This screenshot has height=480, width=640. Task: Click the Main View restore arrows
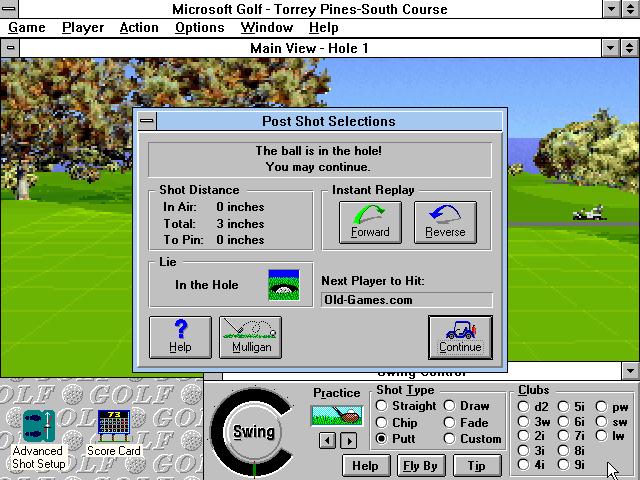click(630, 48)
